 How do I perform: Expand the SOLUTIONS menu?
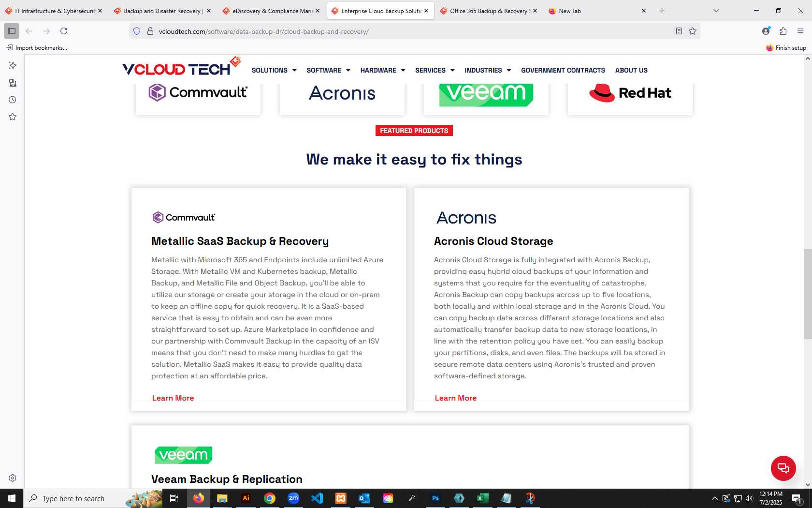(x=274, y=70)
